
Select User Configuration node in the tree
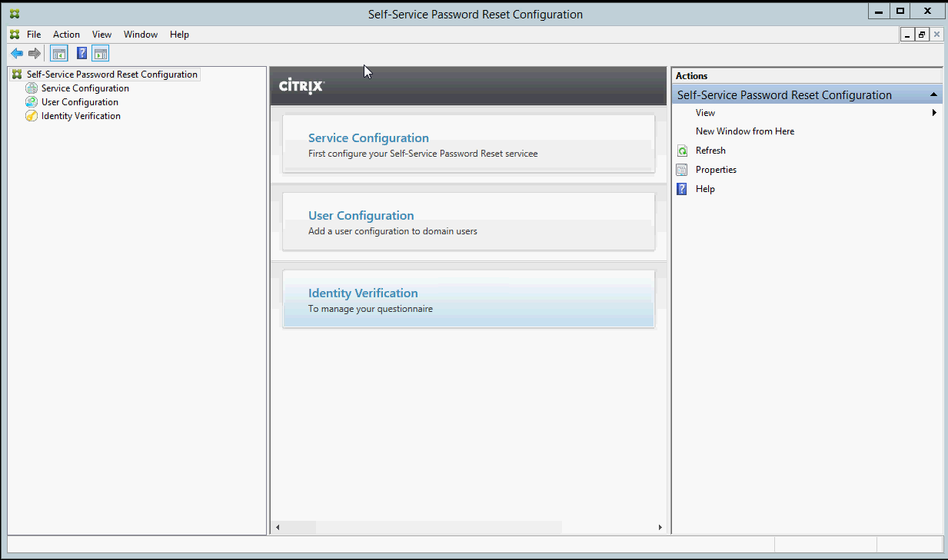coord(79,102)
